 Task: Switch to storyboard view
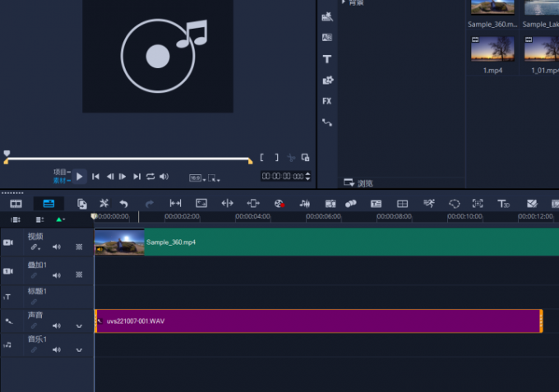(16, 204)
